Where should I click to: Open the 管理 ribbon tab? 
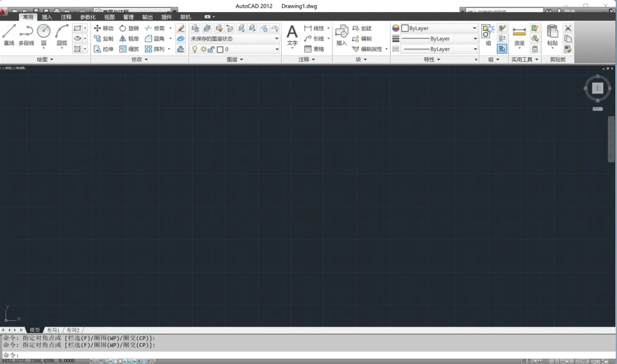[x=129, y=17]
